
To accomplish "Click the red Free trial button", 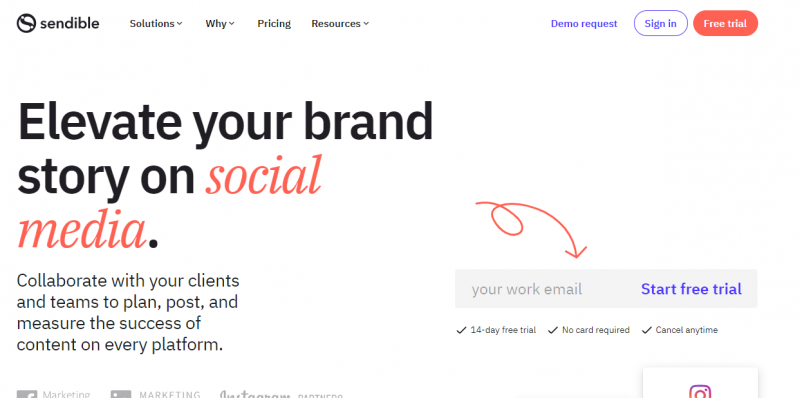I will pyautogui.click(x=725, y=23).
